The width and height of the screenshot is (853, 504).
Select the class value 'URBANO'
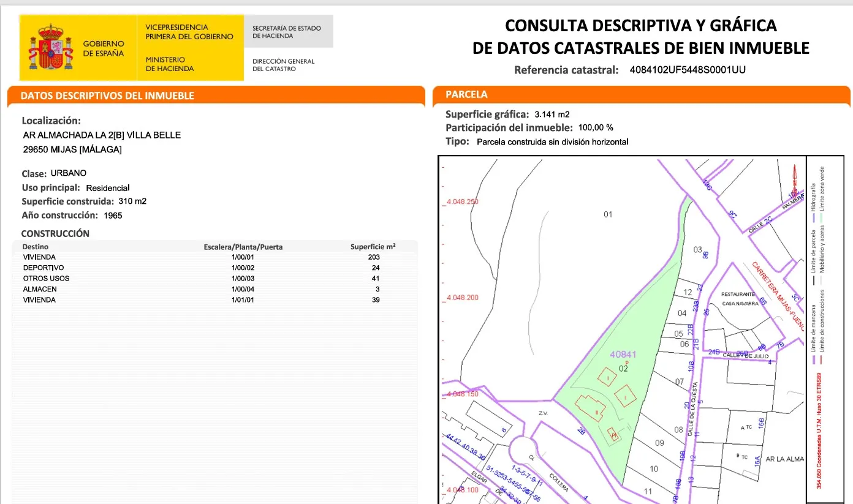click(69, 173)
